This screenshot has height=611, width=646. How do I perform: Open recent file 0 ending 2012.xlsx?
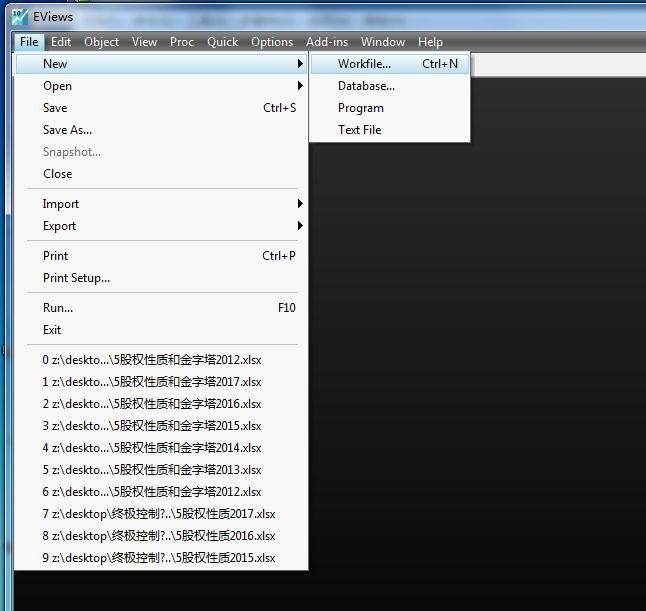point(161,360)
